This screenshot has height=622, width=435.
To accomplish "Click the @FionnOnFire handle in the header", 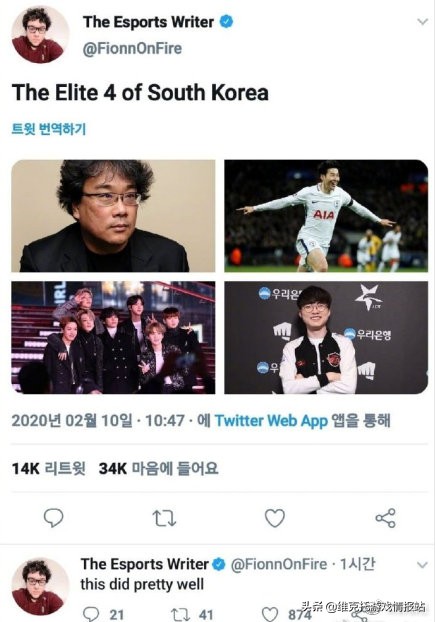I will click(132, 48).
